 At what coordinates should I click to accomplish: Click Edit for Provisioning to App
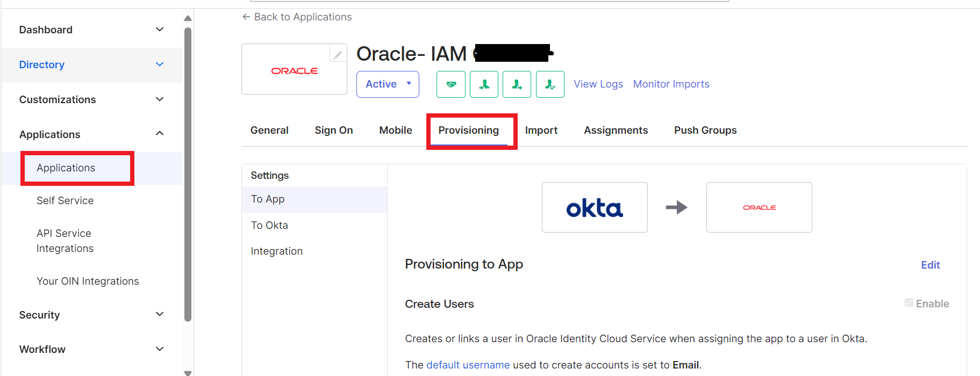930,265
